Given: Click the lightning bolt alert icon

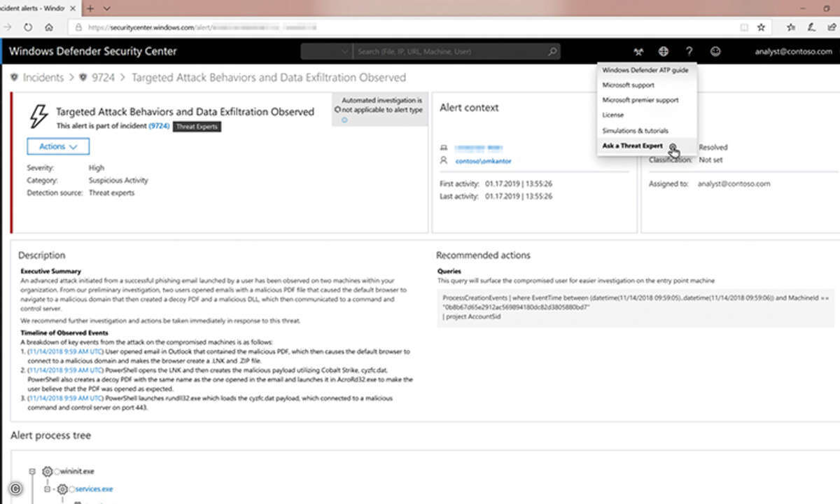Looking at the screenshot, I should point(38,115).
